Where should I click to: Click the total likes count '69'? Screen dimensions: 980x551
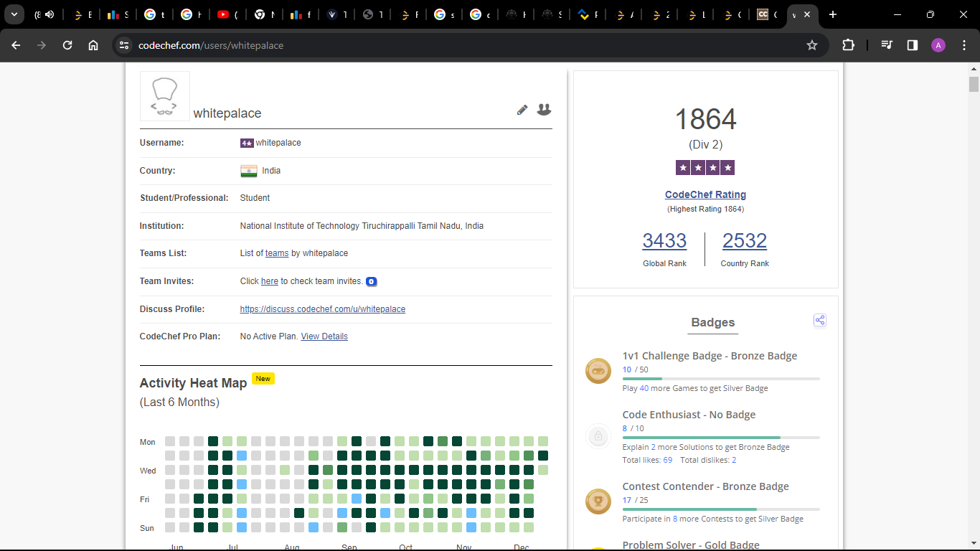pos(668,460)
